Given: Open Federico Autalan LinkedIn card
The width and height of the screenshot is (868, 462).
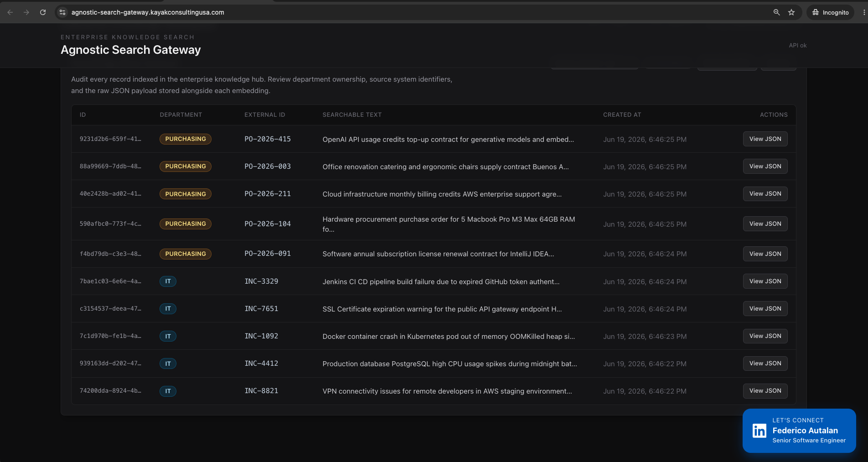Looking at the screenshot, I should [799, 431].
